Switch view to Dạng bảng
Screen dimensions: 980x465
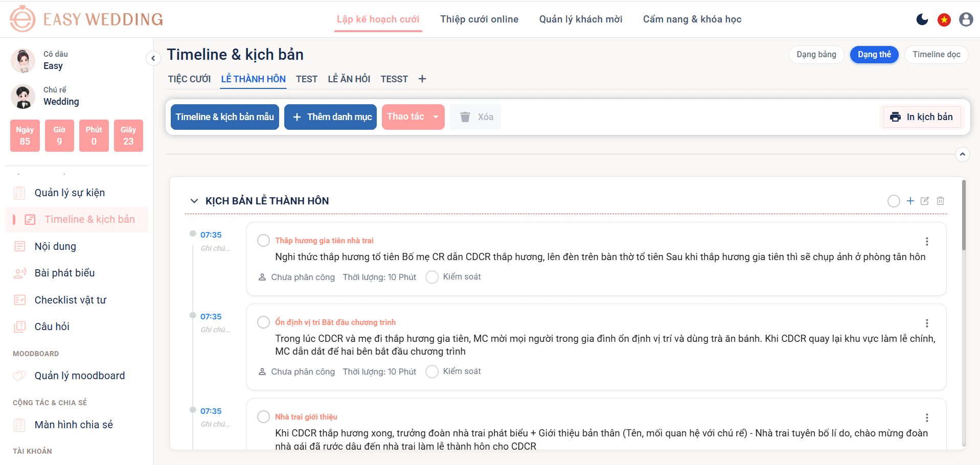coord(816,55)
